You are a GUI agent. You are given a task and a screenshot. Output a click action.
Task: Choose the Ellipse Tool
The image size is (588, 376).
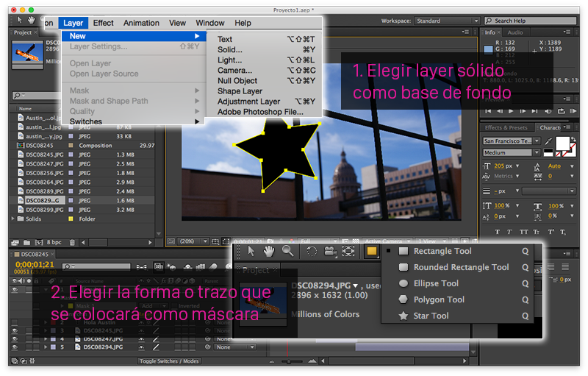[x=436, y=283]
